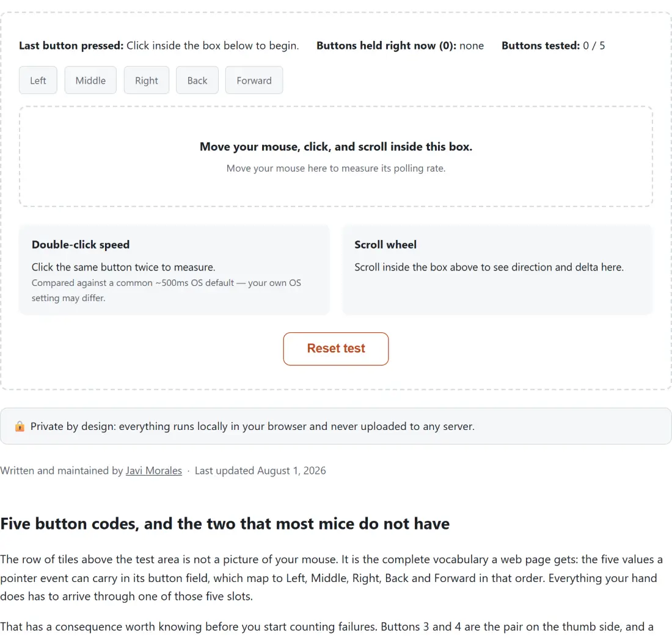Click the 'Last button pressed' status text
This screenshot has width=672, height=640.
click(x=159, y=45)
